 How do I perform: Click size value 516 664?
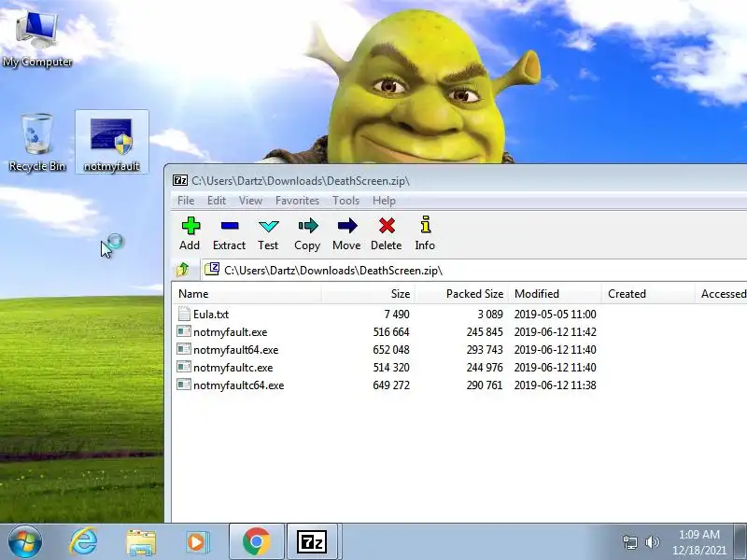(x=391, y=332)
